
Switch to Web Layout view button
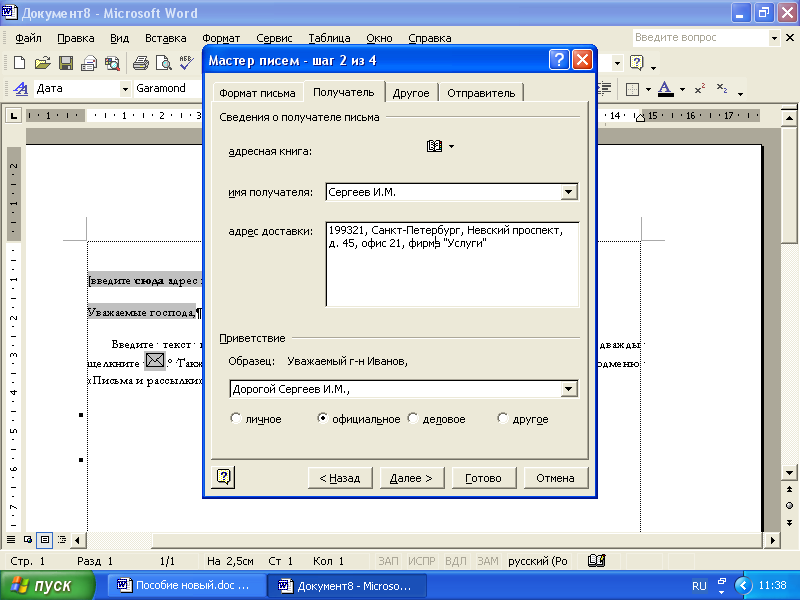pos(28,539)
